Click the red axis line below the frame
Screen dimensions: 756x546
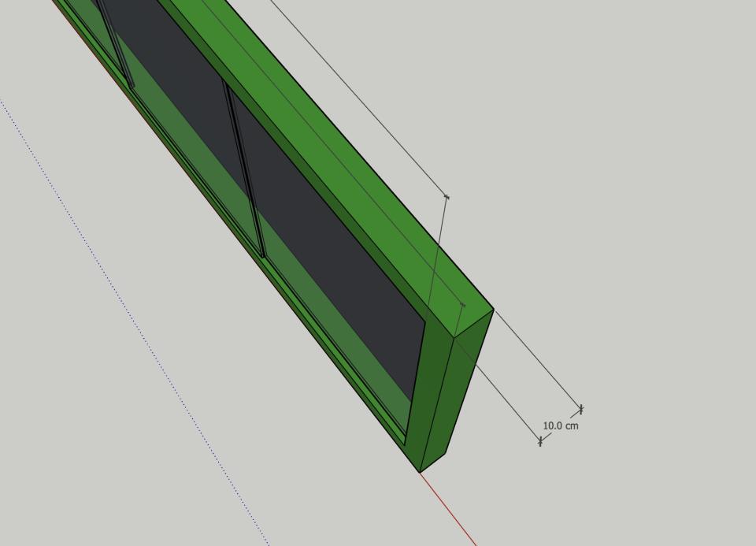click(448, 509)
